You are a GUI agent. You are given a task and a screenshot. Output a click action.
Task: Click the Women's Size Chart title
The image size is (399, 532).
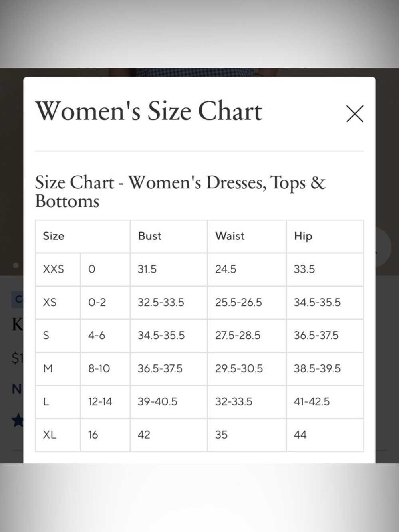point(149,111)
